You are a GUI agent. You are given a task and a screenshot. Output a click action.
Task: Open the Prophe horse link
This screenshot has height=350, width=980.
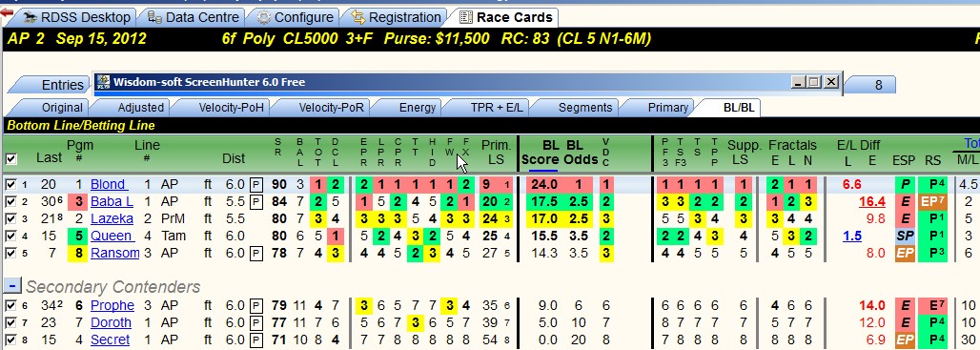coord(112,305)
